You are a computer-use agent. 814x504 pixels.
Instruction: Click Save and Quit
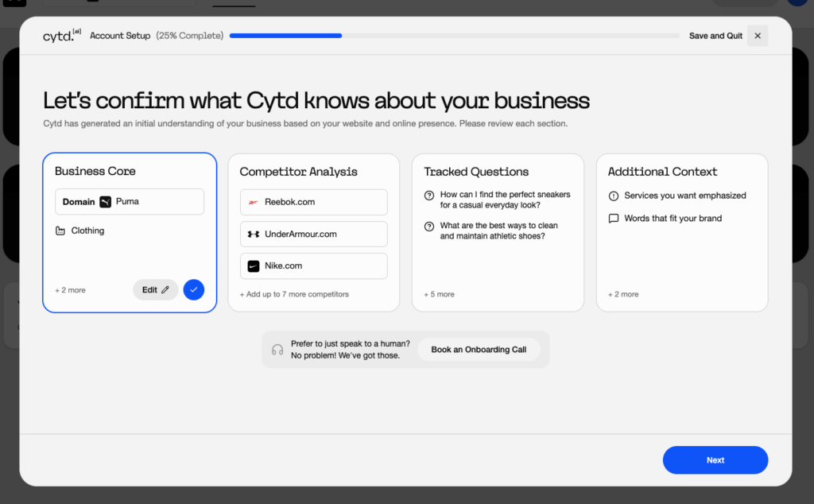(715, 36)
